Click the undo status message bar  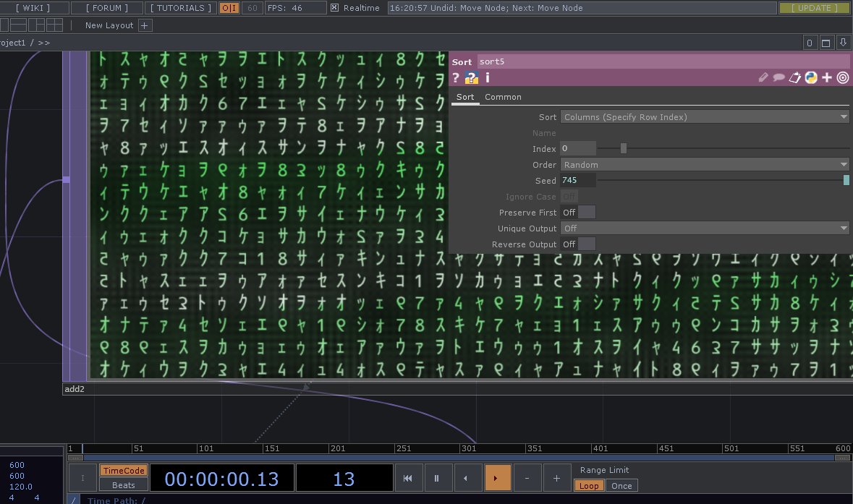click(582, 8)
